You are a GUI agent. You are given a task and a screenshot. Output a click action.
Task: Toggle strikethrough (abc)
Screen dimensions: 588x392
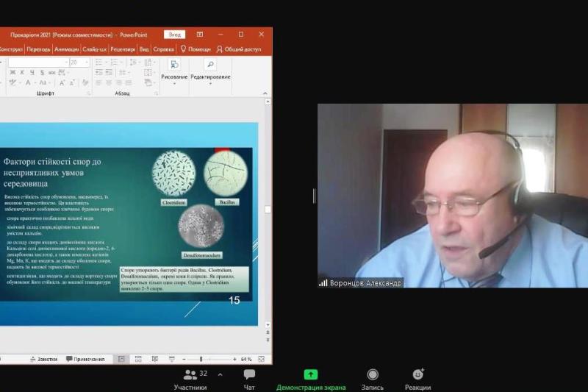(51, 72)
